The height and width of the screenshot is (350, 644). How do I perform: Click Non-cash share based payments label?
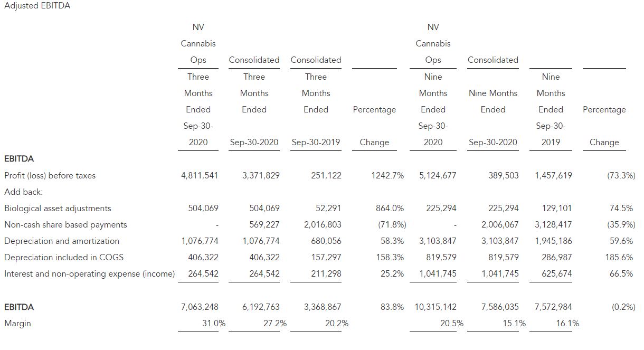65,225
